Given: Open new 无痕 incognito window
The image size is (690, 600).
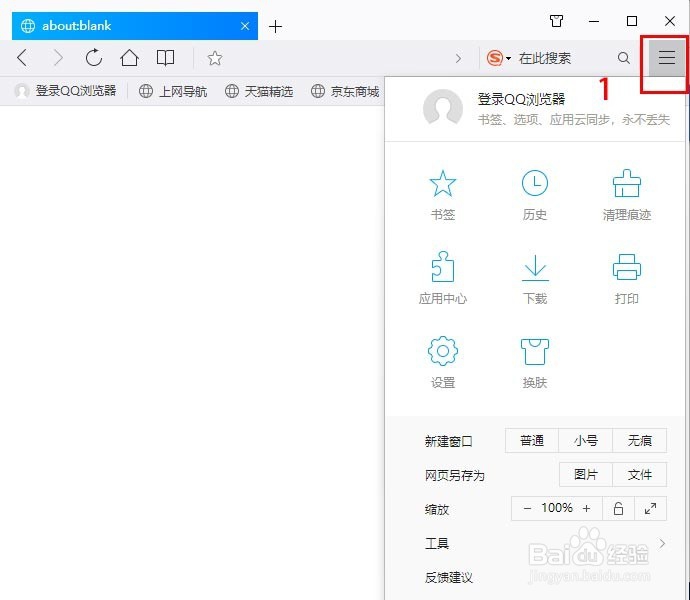Looking at the screenshot, I should pos(639,440).
